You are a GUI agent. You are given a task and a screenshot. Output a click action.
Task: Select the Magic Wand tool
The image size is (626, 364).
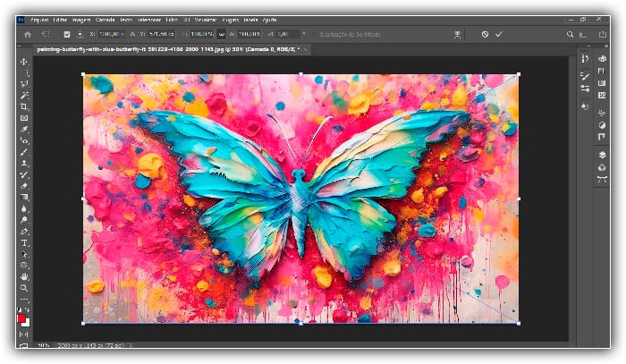(x=24, y=95)
